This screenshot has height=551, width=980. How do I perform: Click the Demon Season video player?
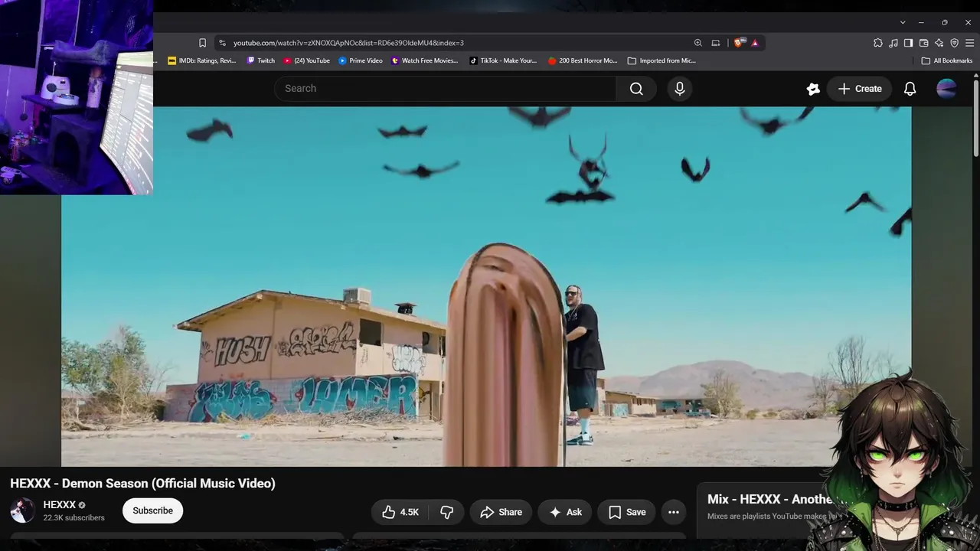point(486,286)
